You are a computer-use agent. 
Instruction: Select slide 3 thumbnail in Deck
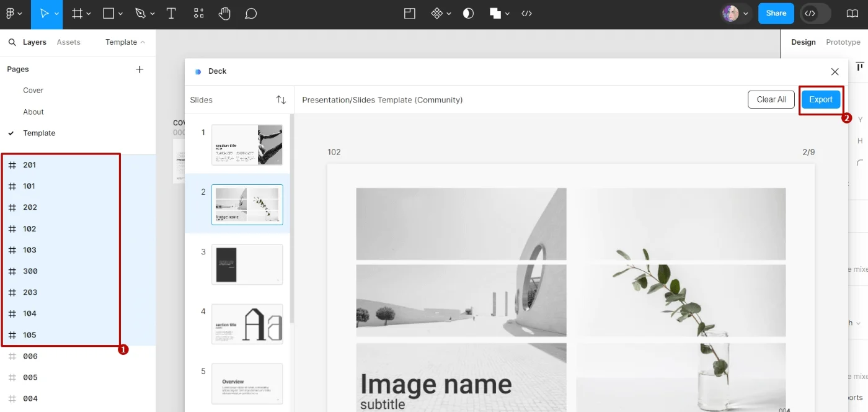(x=247, y=264)
